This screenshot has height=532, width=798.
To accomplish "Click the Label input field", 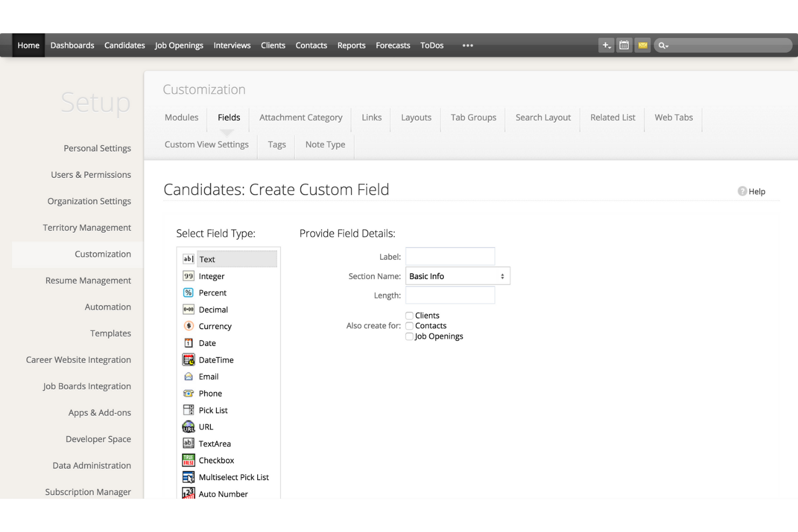I will click(x=450, y=256).
